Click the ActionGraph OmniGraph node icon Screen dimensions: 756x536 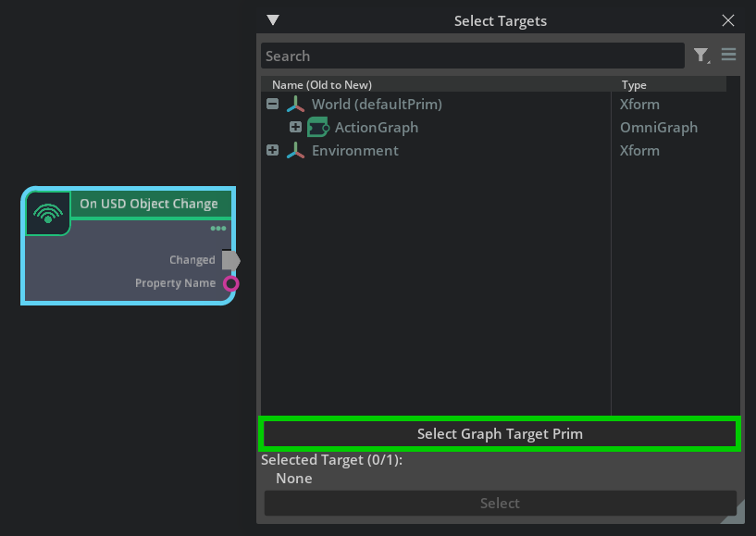[318, 128]
